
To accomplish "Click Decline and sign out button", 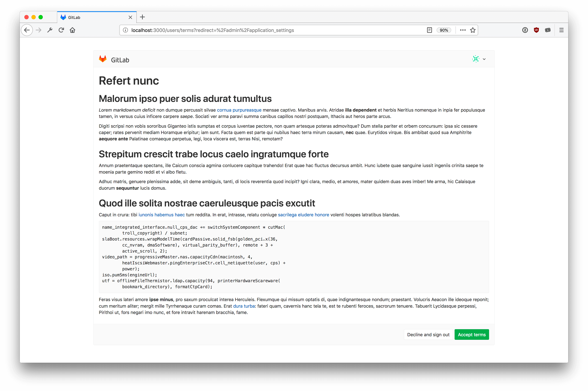I will [428, 335].
